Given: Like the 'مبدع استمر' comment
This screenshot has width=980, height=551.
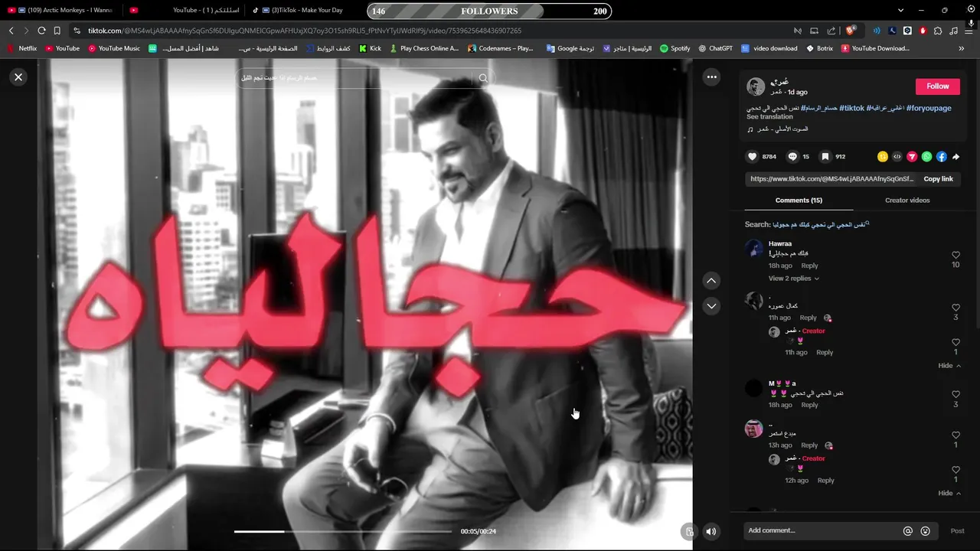Looking at the screenshot, I should [x=955, y=435].
